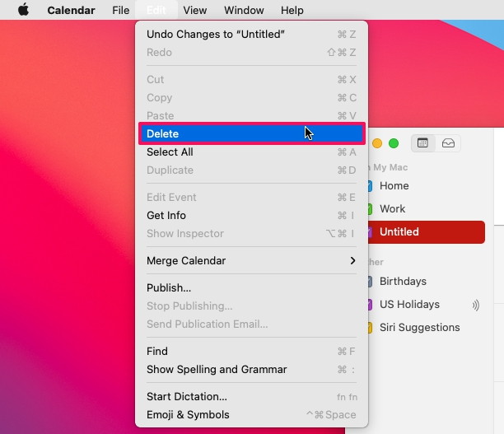Open the Apple menu
504x434 pixels.
click(x=23, y=10)
